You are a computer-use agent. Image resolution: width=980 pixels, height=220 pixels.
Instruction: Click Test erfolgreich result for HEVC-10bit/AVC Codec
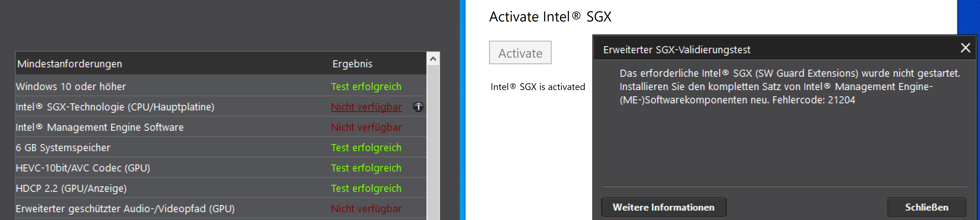pyautogui.click(x=366, y=168)
